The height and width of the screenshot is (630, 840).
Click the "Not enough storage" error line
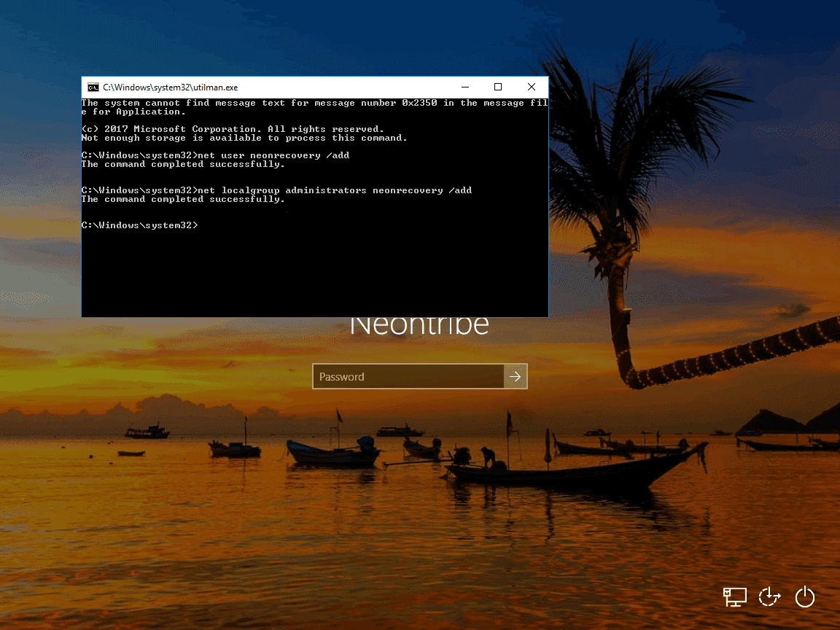(x=244, y=138)
